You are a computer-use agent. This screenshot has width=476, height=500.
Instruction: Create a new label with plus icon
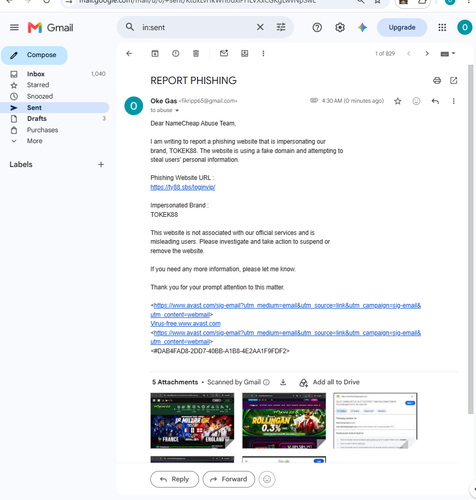101,164
